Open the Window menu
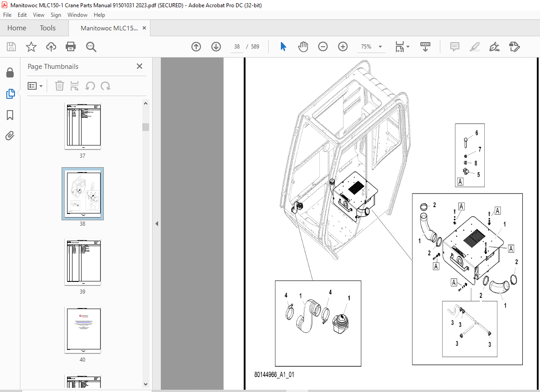This screenshot has width=540, height=392. click(77, 15)
